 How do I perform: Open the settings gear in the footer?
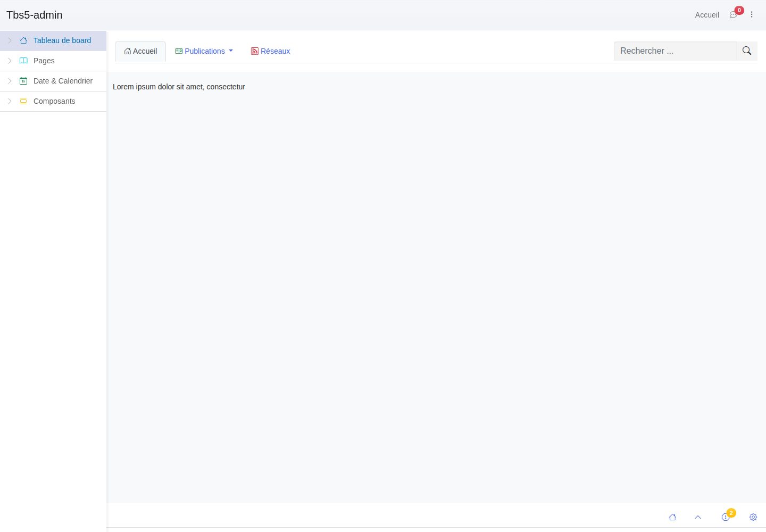753,517
